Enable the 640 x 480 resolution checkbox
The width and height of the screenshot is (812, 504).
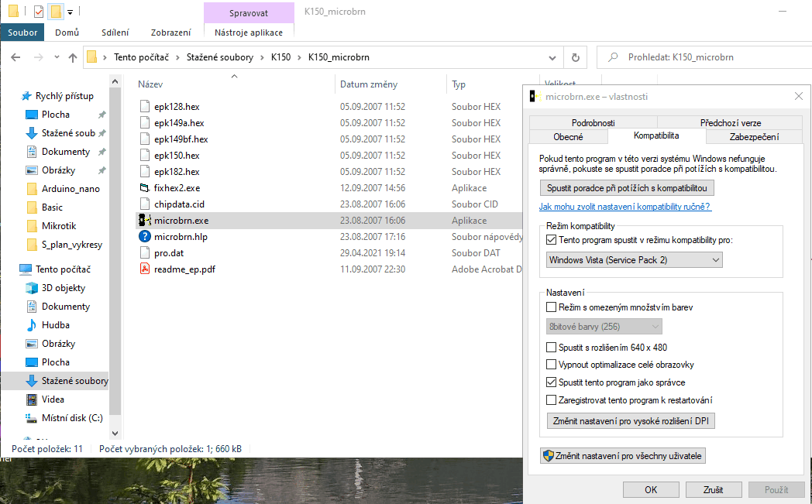coord(552,348)
